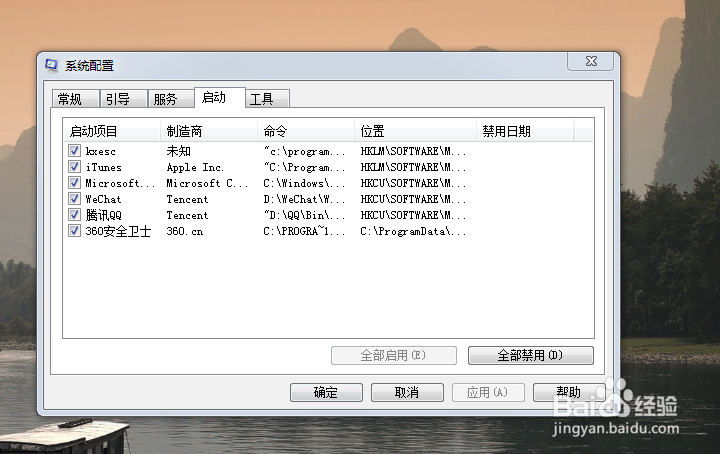This screenshot has width=720, height=454.
Task: Uncheck the kxesc startup item
Action: pos(74,151)
